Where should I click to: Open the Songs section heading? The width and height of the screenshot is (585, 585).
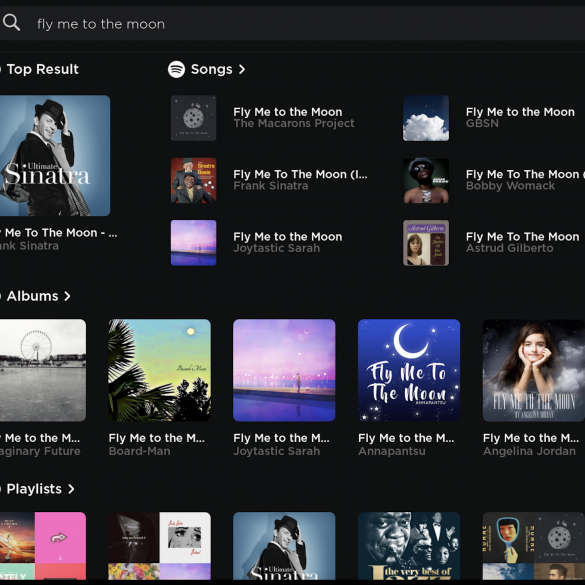[212, 69]
